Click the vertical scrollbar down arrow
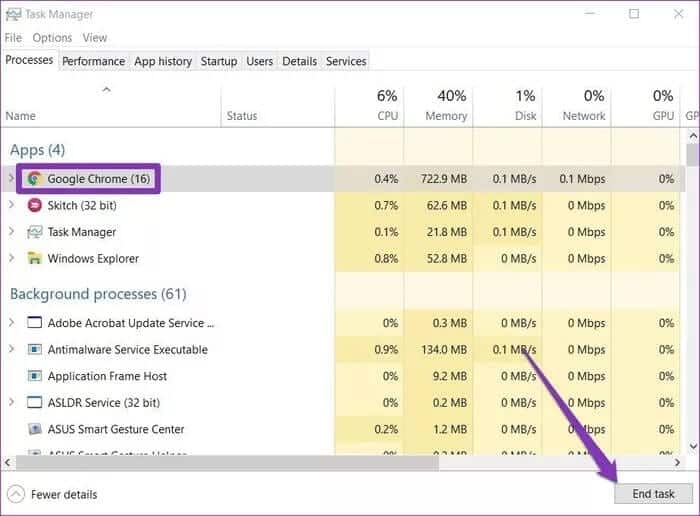 (693, 445)
